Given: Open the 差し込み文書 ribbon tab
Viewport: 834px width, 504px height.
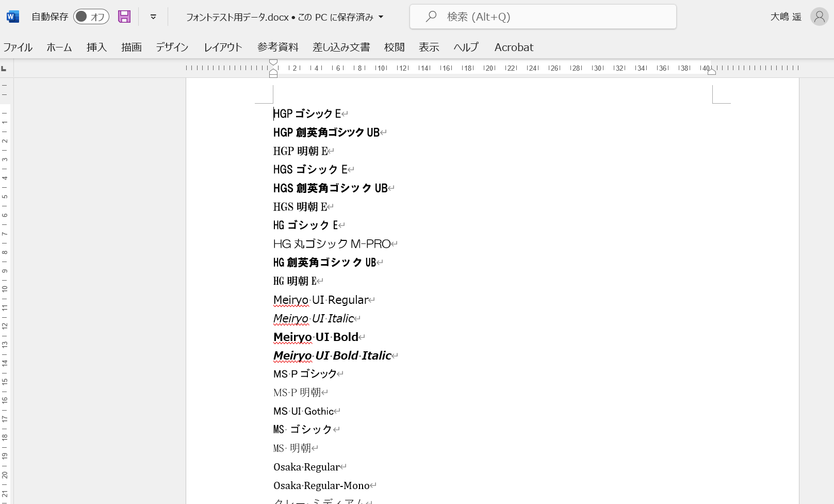Looking at the screenshot, I should coord(341,47).
